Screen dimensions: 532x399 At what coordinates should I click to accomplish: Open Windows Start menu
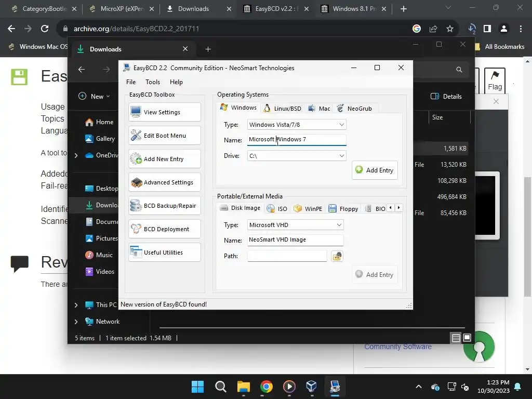tap(197, 387)
